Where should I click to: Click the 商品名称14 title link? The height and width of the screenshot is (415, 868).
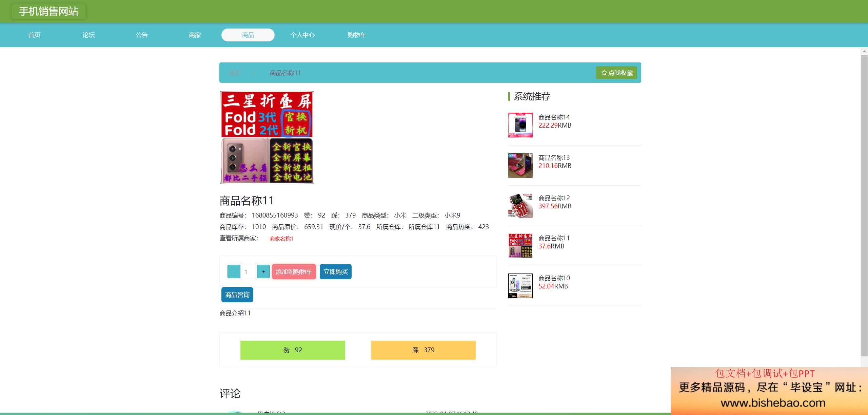(x=554, y=117)
